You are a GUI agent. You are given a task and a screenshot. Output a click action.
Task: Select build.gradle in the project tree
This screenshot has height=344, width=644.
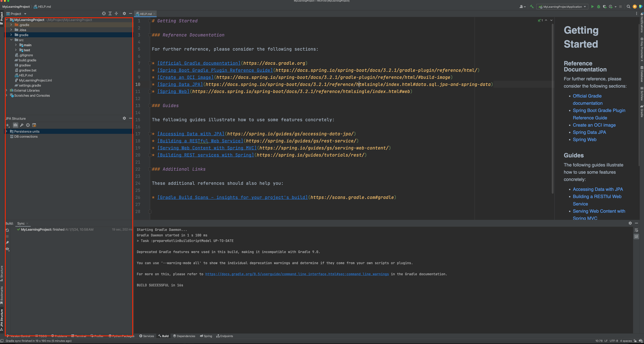click(x=28, y=60)
